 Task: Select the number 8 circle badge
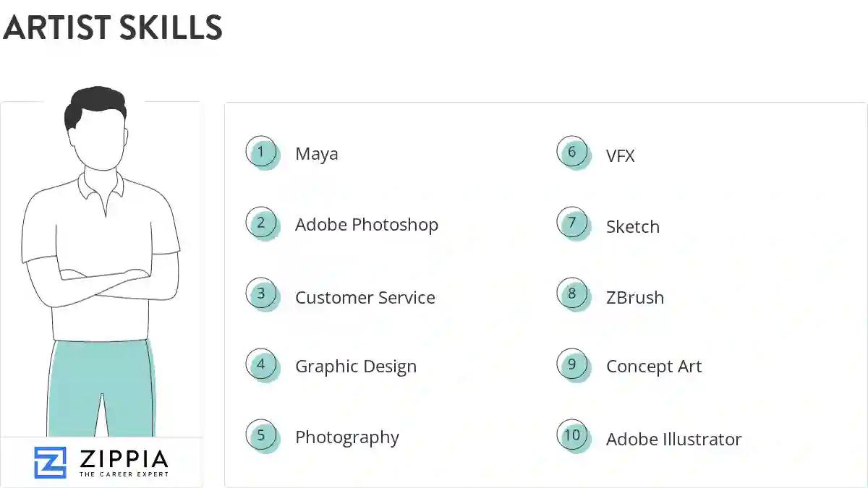[572, 294]
